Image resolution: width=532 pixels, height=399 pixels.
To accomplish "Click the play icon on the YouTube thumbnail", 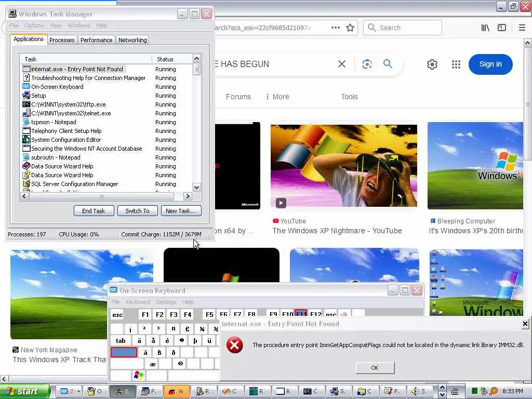I will coord(281,203).
